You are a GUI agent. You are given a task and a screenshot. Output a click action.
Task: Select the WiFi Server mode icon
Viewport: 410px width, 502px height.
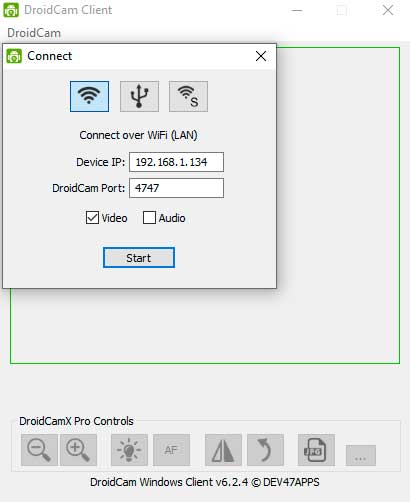tap(188, 96)
